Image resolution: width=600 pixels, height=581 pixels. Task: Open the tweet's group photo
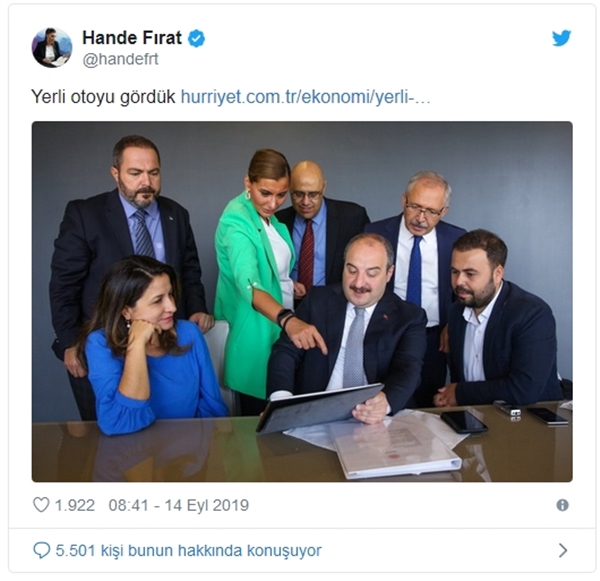click(302, 302)
